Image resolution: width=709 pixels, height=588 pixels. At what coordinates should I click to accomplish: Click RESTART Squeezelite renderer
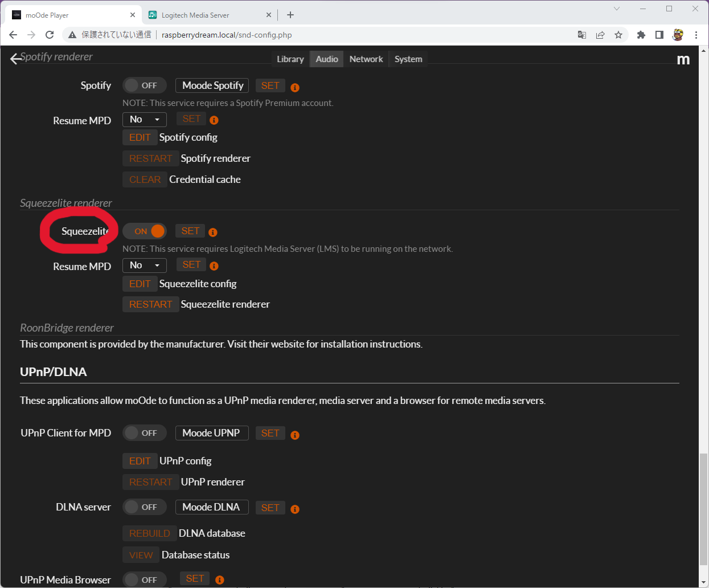click(x=150, y=304)
